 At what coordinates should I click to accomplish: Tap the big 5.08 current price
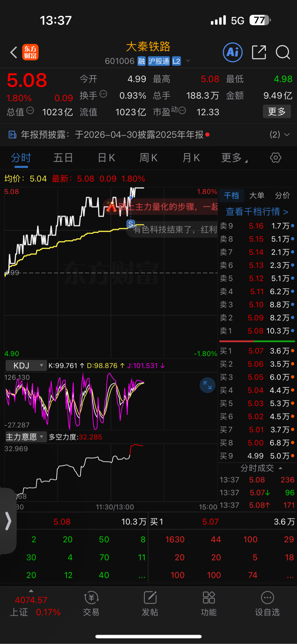(27, 80)
